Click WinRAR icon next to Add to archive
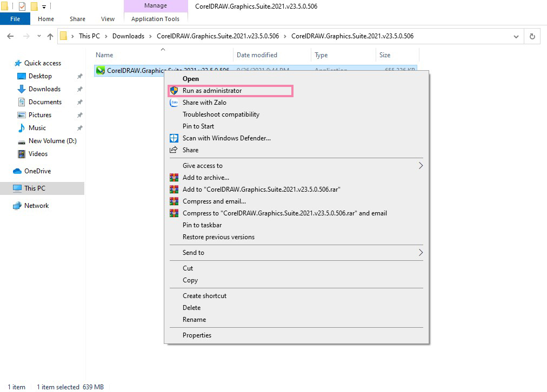The height and width of the screenshot is (392, 547). pyautogui.click(x=174, y=177)
